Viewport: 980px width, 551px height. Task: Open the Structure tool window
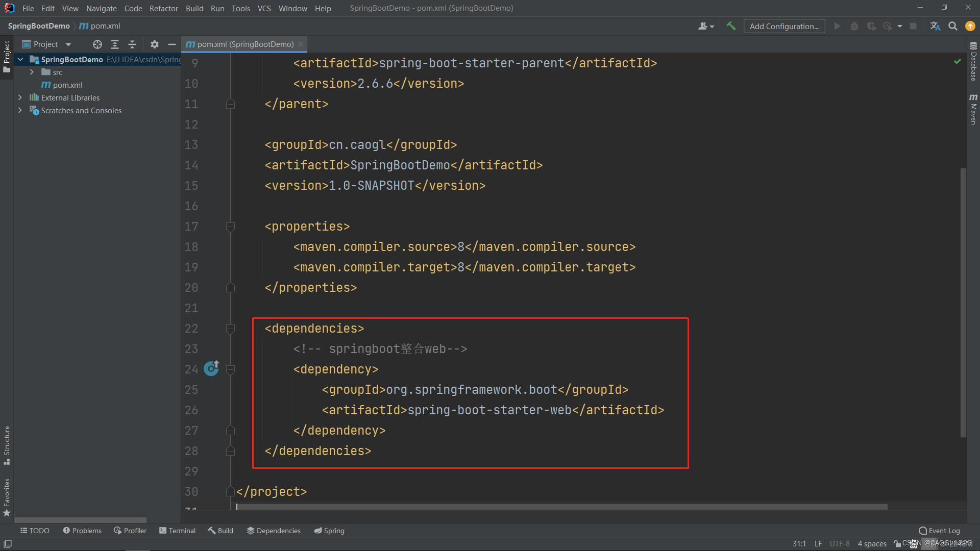(x=7, y=445)
